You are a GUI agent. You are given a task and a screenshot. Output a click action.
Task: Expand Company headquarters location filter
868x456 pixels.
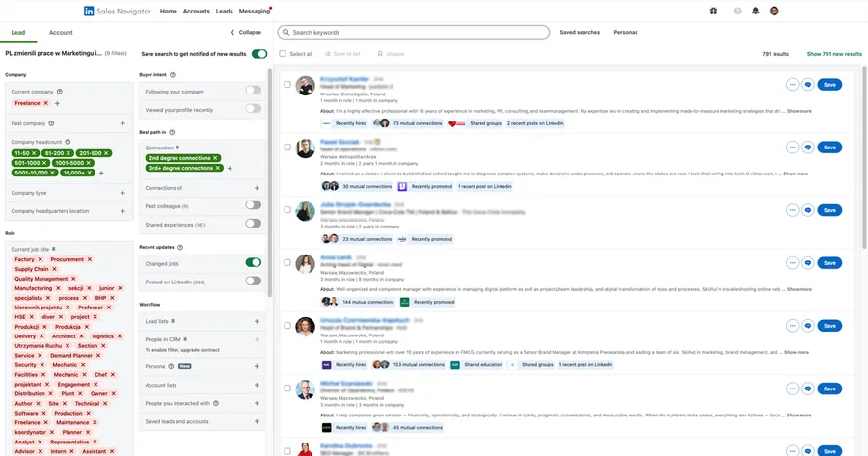point(122,211)
